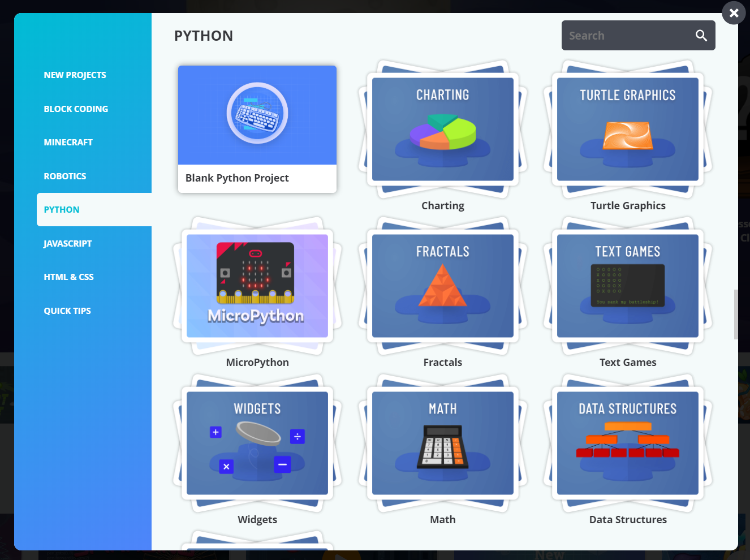The image size is (750, 560).
Task: Open the Charting project template
Action: pos(443,130)
